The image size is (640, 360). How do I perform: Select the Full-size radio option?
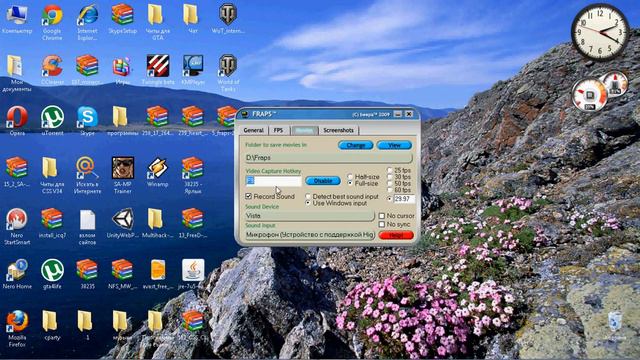pos(350,183)
